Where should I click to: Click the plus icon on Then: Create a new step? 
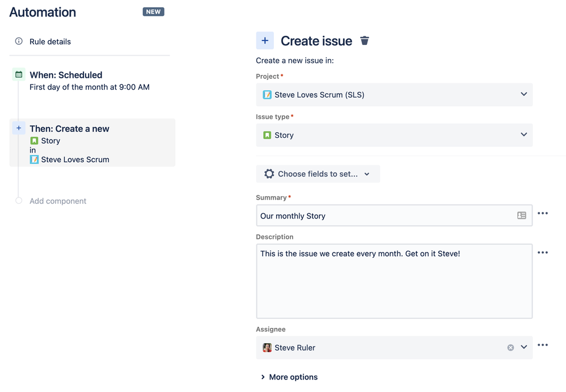tap(19, 128)
